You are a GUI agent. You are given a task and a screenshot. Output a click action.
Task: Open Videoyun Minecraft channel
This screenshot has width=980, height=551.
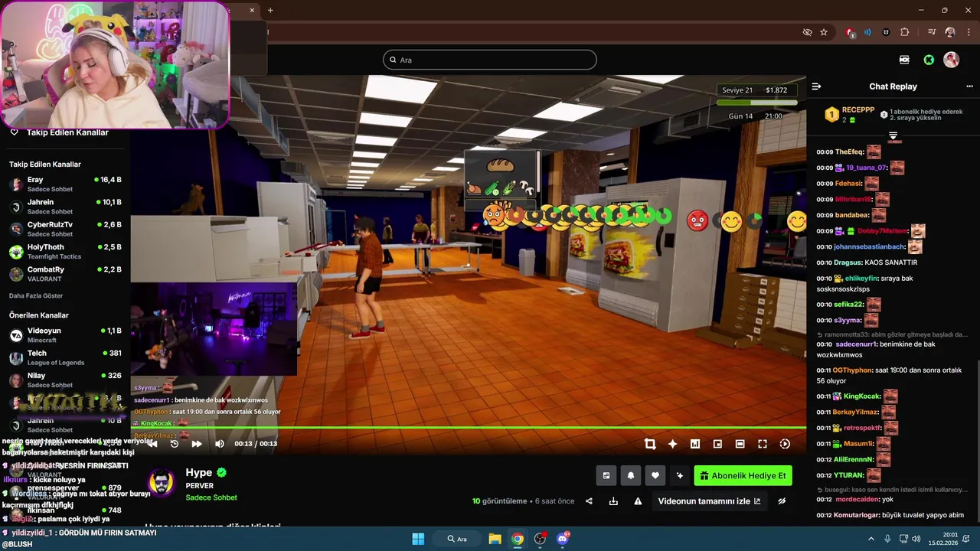(x=65, y=335)
